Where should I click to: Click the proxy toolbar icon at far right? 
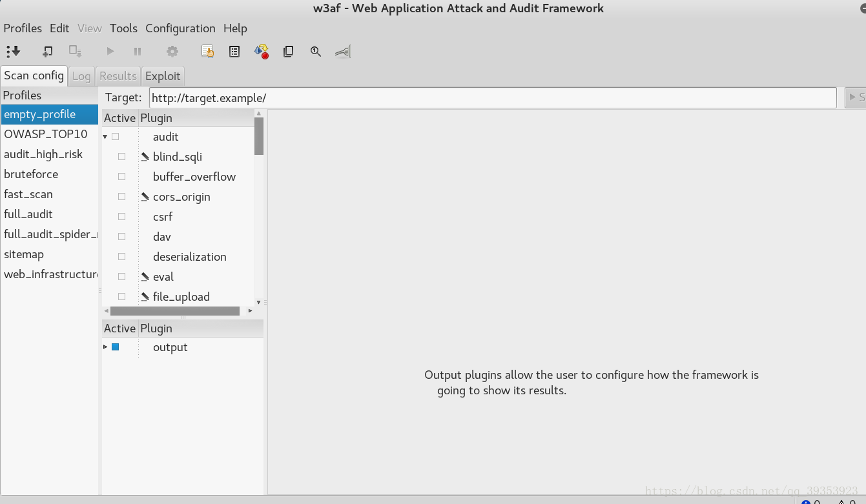pyautogui.click(x=343, y=52)
